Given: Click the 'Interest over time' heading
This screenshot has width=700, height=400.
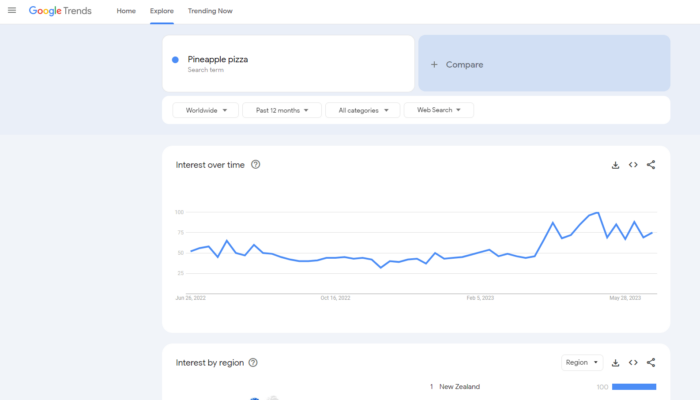Looking at the screenshot, I should click(210, 165).
